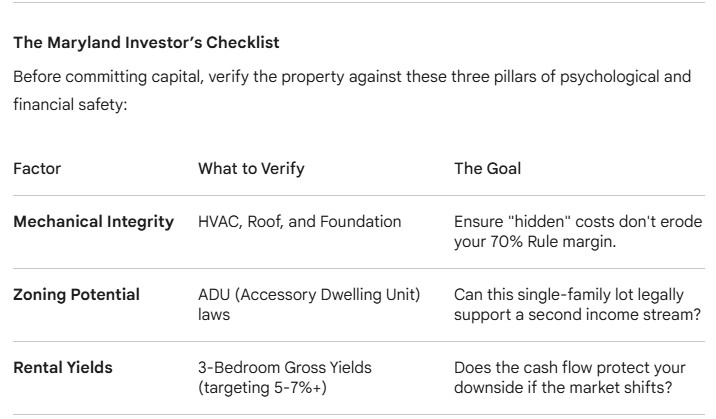This screenshot has height=419, width=716.
Task: Click the 'Mechanical Integrity' row label
Action: tap(93, 221)
